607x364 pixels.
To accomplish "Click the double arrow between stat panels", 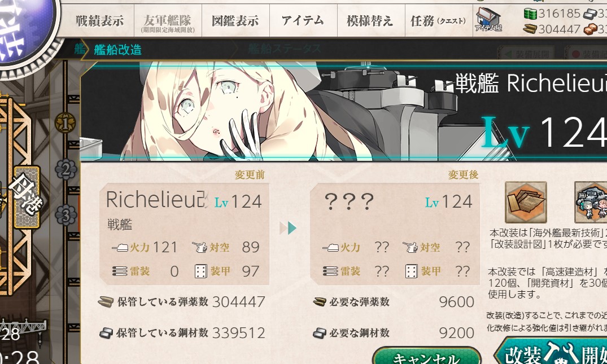I will 288,228.
